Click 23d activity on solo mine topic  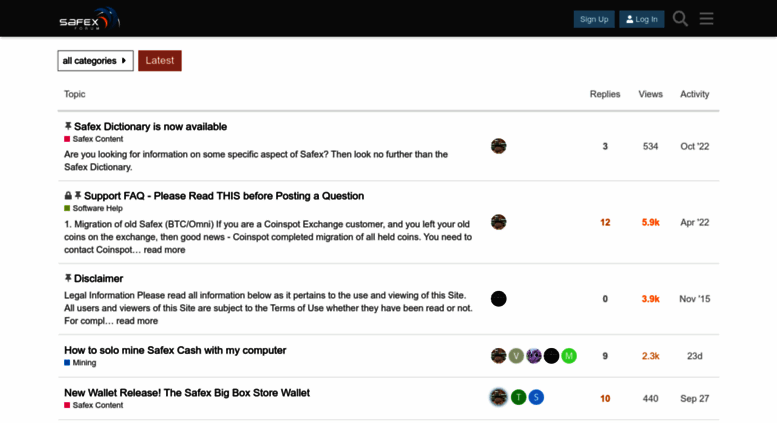[x=694, y=356]
